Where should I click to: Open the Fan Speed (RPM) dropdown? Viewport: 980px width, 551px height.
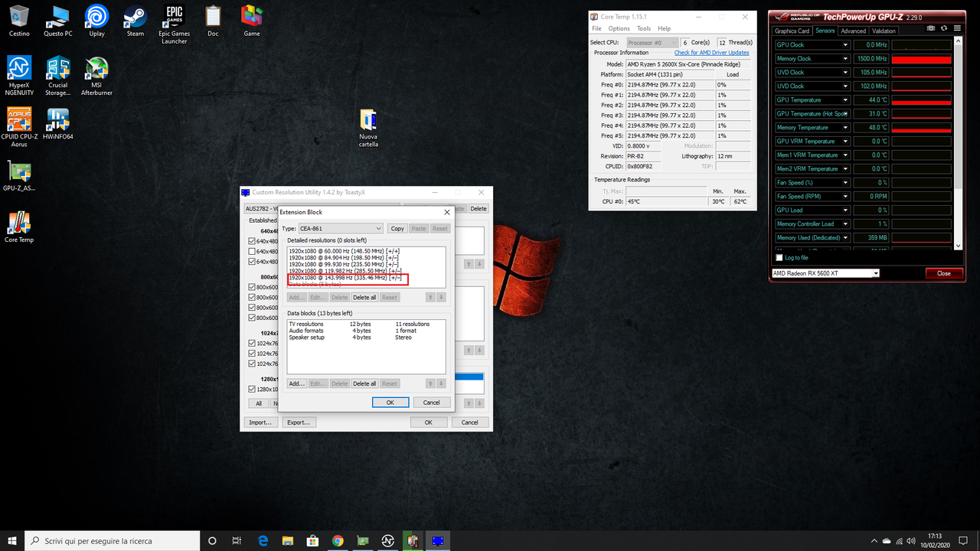[x=845, y=197]
